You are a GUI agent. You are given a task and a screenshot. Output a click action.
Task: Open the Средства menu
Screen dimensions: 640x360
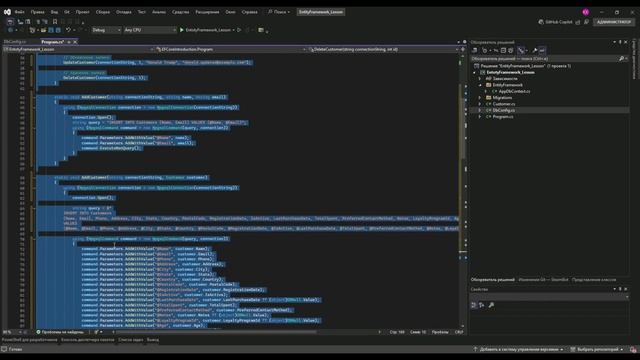click(180, 12)
